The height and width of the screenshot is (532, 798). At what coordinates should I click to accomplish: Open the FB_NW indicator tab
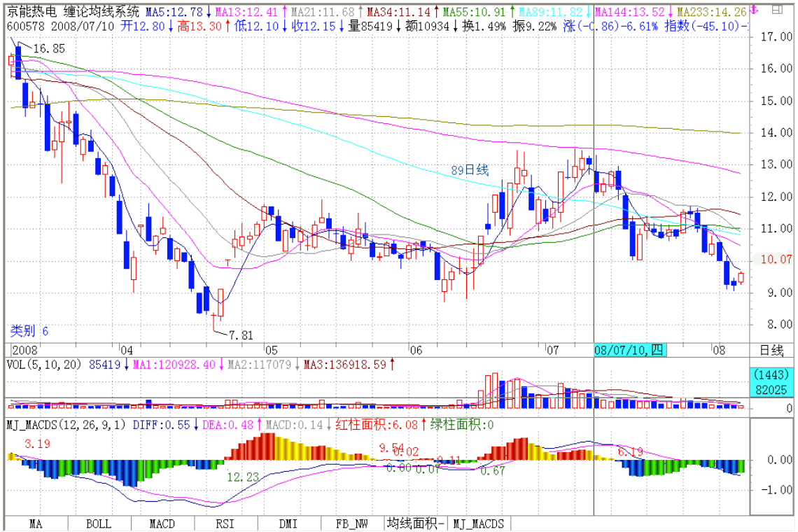352,524
